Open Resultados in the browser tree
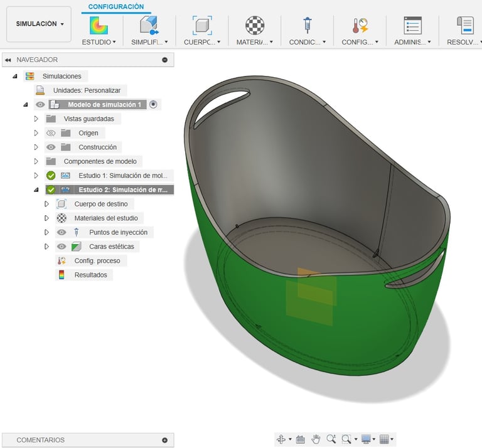The height and width of the screenshot is (448, 482). [x=90, y=275]
